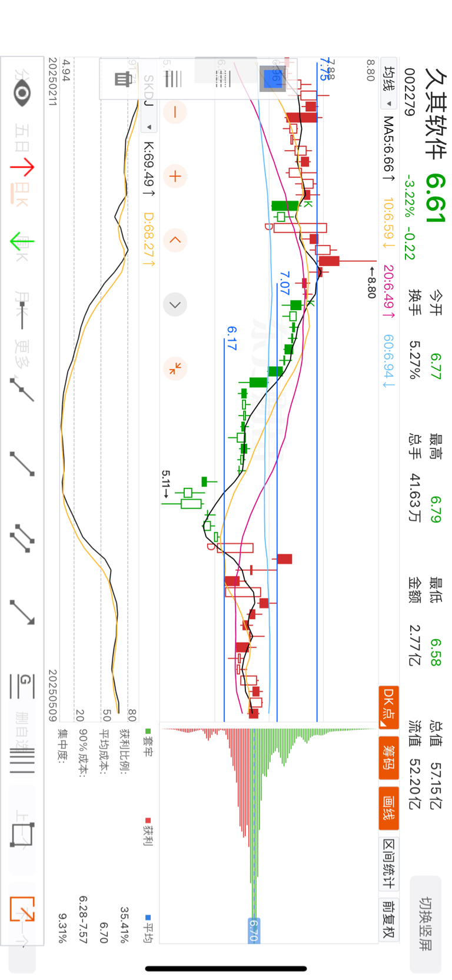452x980 pixels.
Task: Select the arrow line drawing tool
Action: [22, 612]
